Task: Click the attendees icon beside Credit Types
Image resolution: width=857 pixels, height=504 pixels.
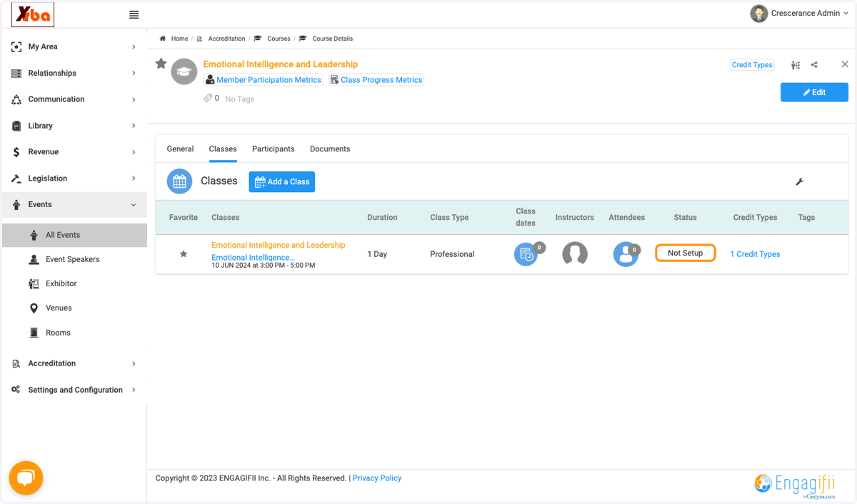Action: click(796, 65)
